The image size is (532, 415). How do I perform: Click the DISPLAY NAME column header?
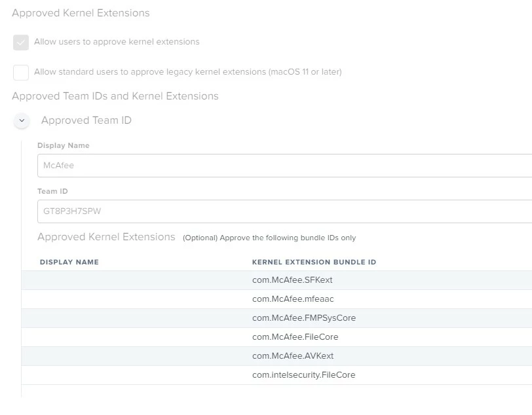[69, 262]
